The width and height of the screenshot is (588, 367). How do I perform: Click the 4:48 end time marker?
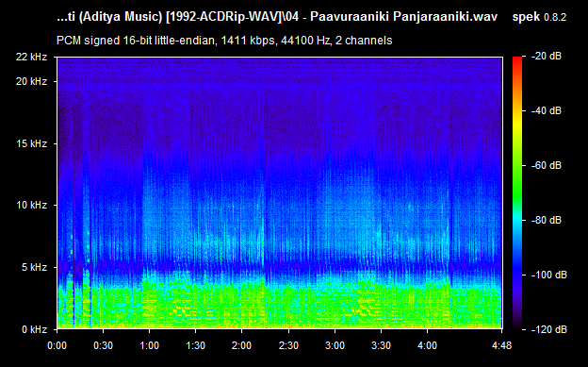pyautogui.click(x=501, y=345)
